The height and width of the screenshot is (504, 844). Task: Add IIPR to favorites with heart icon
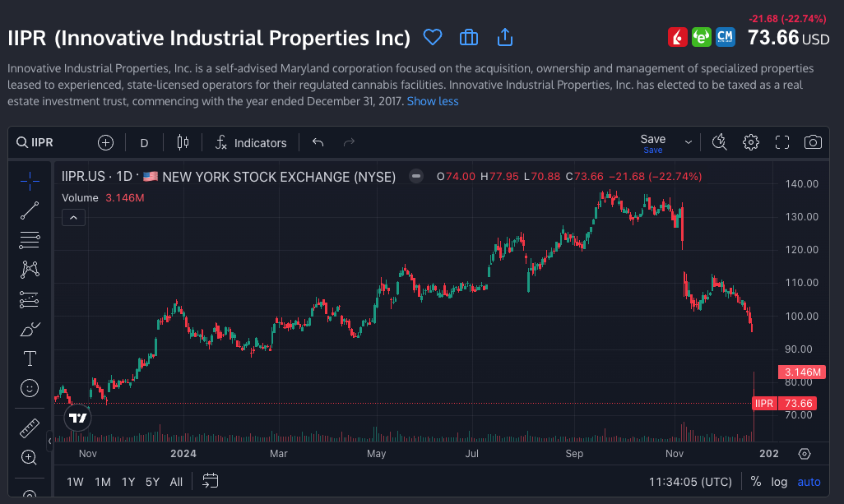[x=432, y=37]
